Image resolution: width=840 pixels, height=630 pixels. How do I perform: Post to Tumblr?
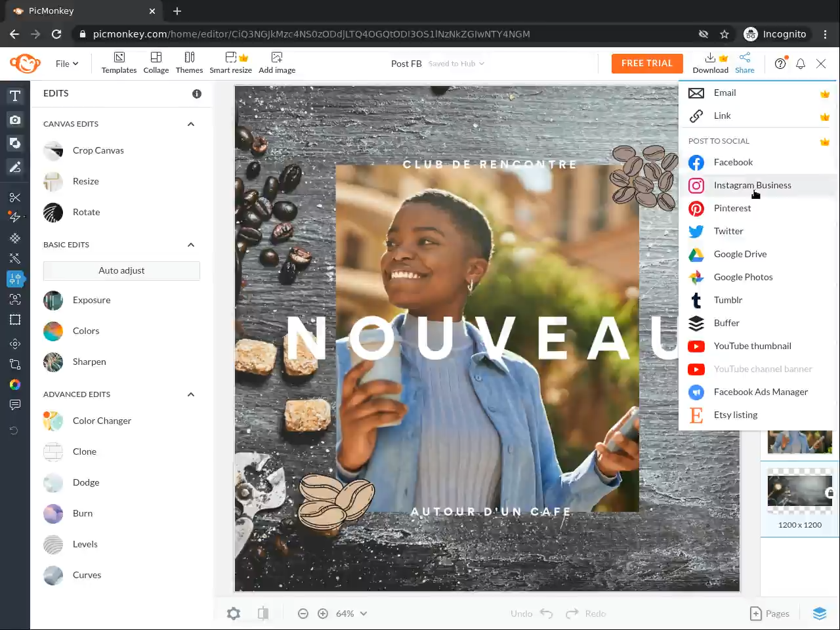(x=758, y=300)
